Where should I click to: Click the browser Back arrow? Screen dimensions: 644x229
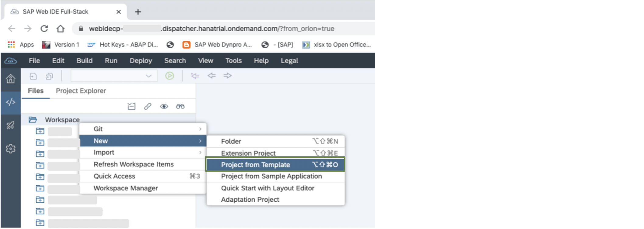click(x=12, y=29)
